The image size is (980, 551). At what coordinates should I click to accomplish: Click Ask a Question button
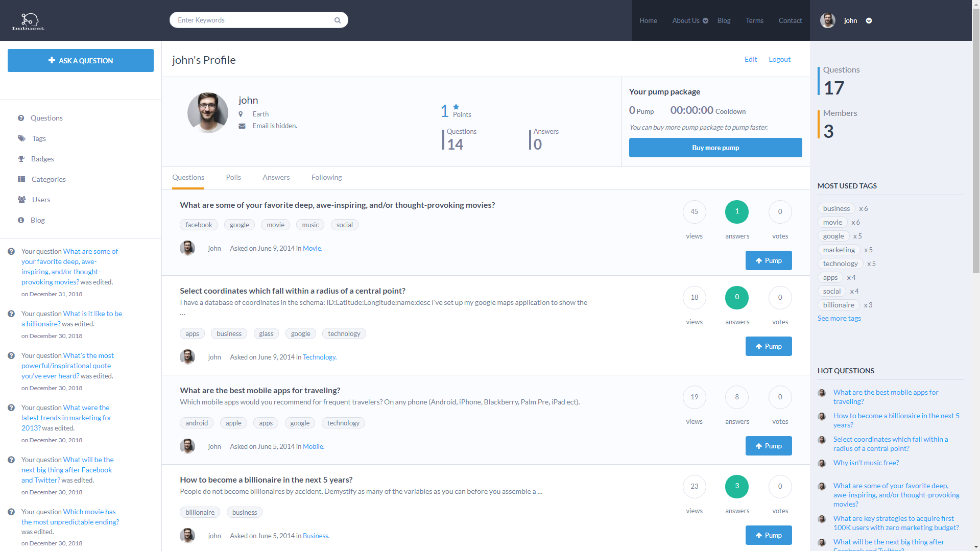click(x=81, y=60)
